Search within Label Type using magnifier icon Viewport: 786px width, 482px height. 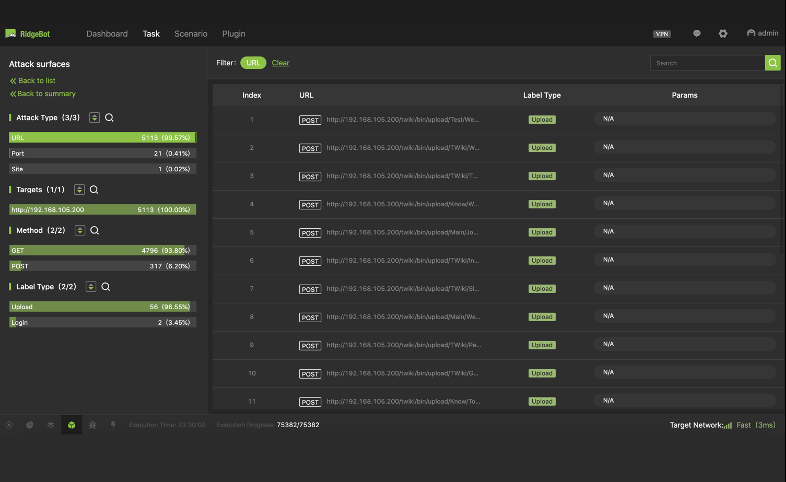pos(105,287)
